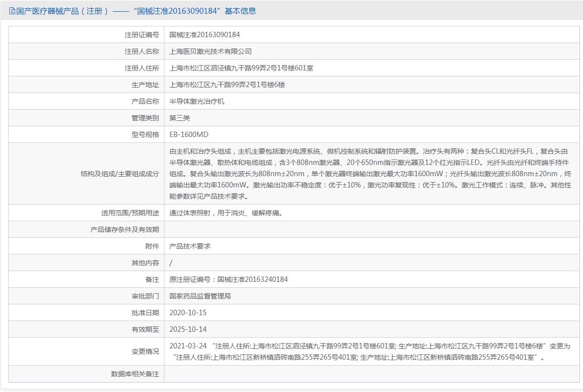Select the registration number value 国械注准20163090184
This screenshot has height=392, width=583.
[x=204, y=35]
